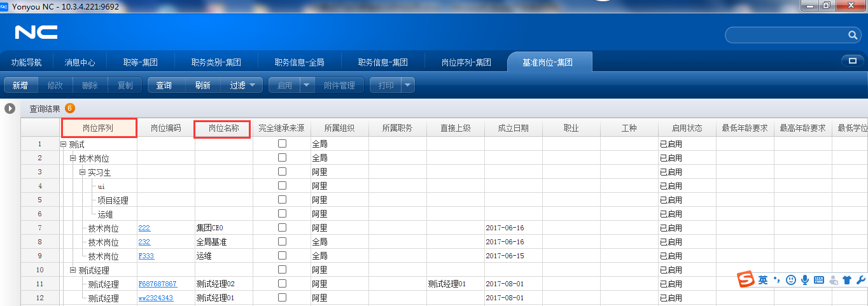Open position code link F333

(x=146, y=256)
